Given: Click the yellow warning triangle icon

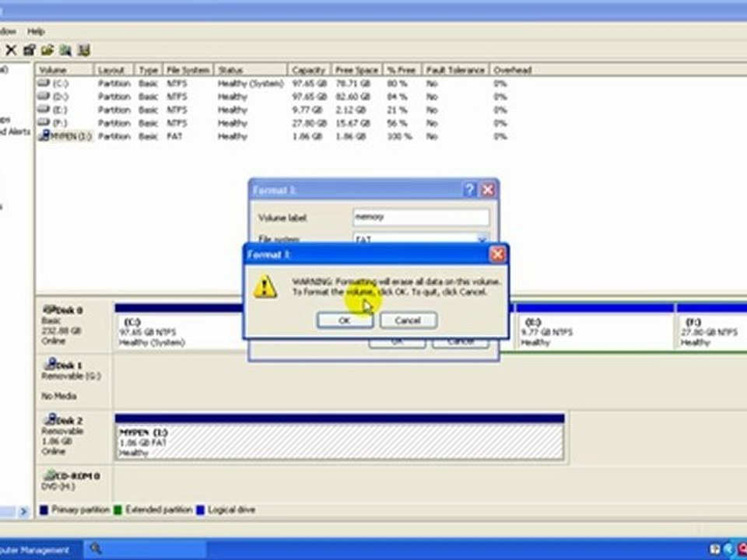Looking at the screenshot, I should click(x=265, y=287).
